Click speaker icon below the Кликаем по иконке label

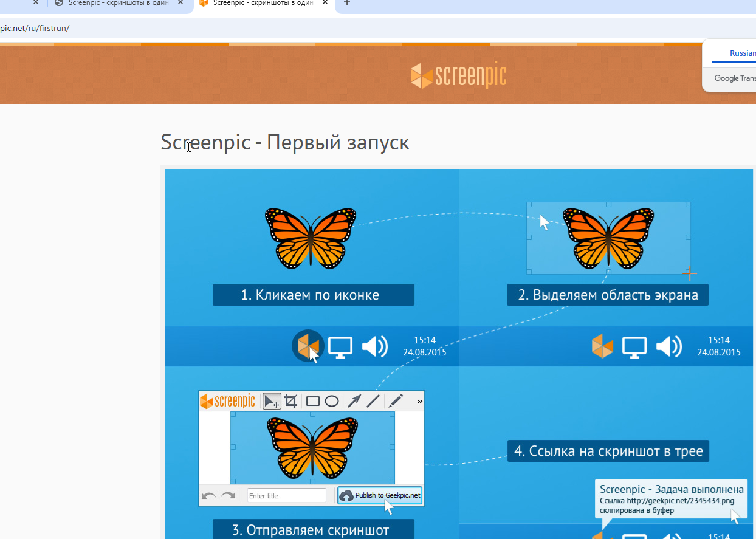[x=374, y=347]
